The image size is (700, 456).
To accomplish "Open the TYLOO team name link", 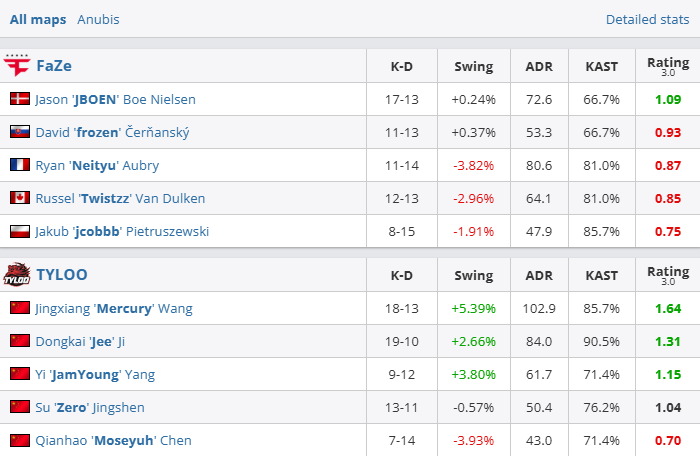I will [x=62, y=275].
